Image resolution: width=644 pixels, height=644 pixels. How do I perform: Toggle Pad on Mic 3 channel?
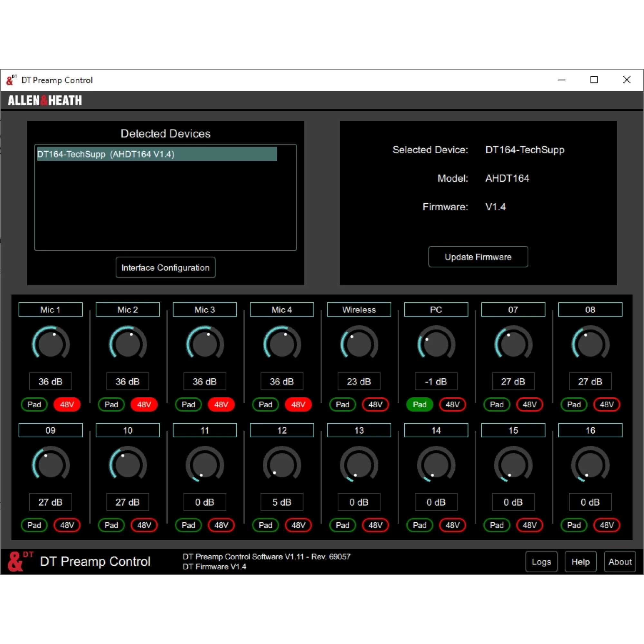coord(188,404)
